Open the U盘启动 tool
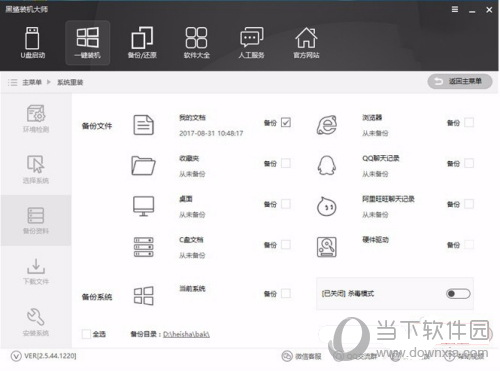 tap(32, 43)
